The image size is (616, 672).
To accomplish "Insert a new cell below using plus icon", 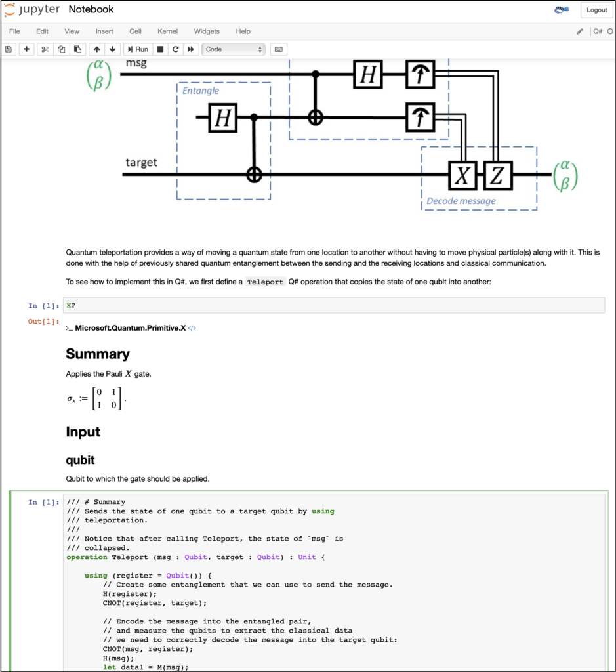I will pyautogui.click(x=26, y=49).
